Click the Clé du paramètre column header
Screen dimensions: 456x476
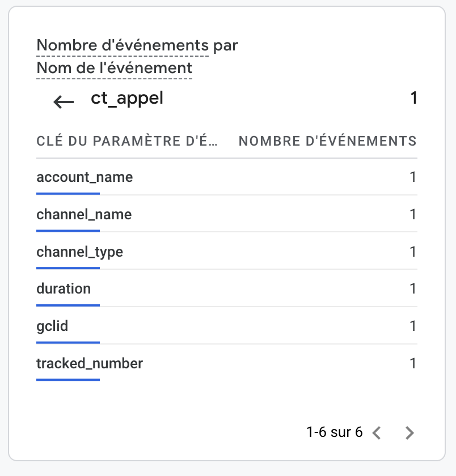127,141
